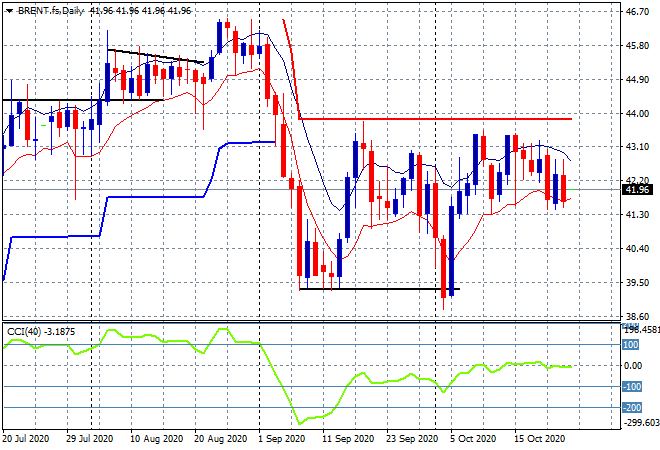Viewport: 660px width, 450px height.
Task: Click the CCI 0.00 level label
Action: click(x=633, y=366)
